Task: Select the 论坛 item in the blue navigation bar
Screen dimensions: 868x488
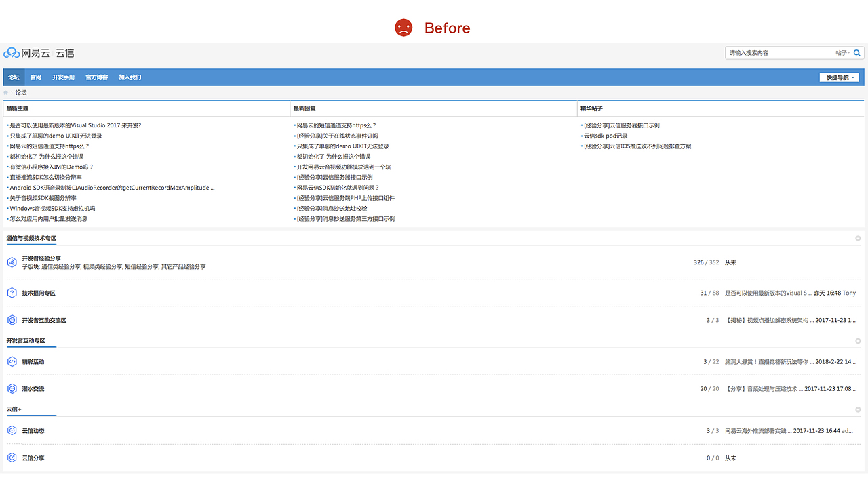Action: pos(14,77)
